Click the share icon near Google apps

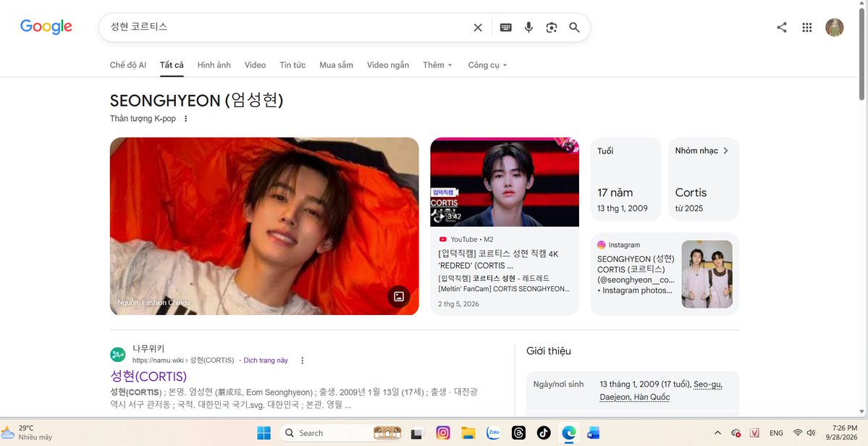782,27
